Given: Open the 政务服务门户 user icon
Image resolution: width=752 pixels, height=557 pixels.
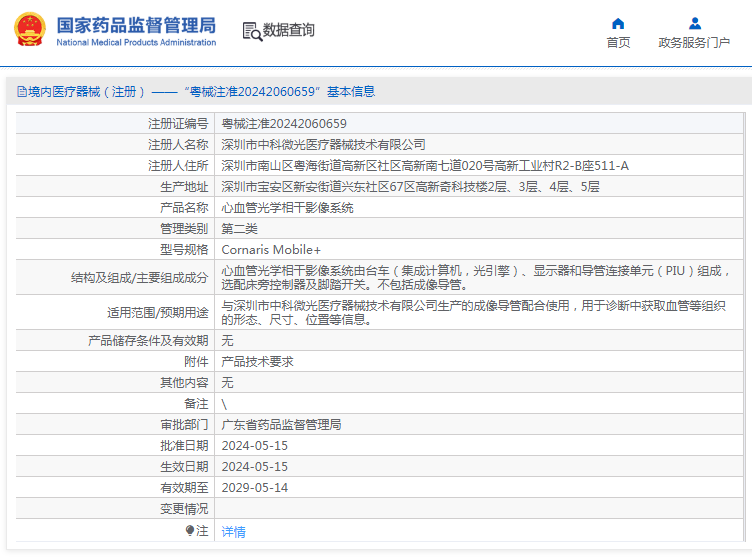Looking at the screenshot, I should pyautogui.click(x=694, y=24).
